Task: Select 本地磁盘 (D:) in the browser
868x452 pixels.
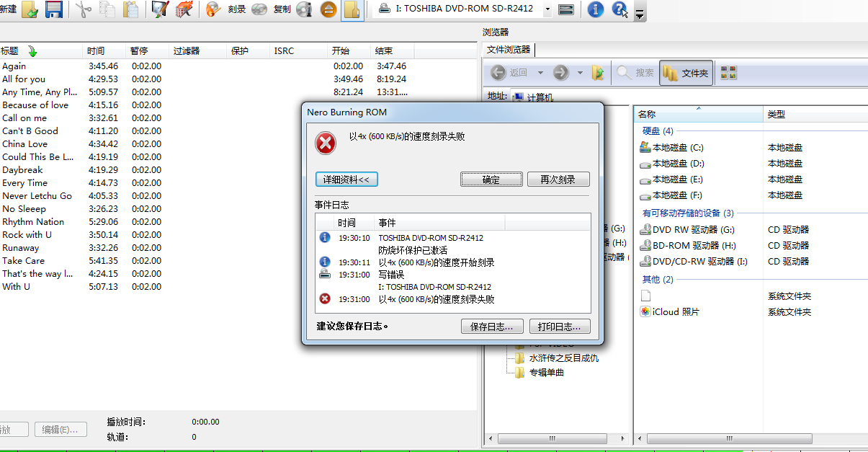Action: pyautogui.click(x=671, y=164)
